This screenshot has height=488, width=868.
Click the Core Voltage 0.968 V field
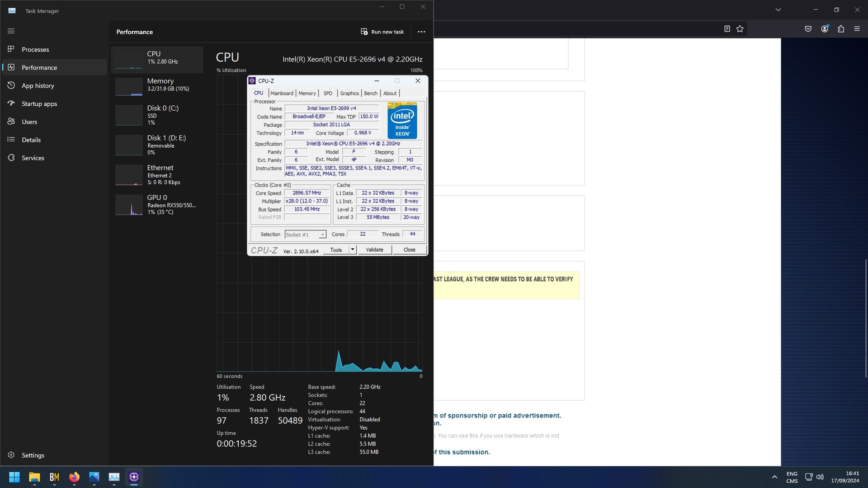tap(363, 133)
